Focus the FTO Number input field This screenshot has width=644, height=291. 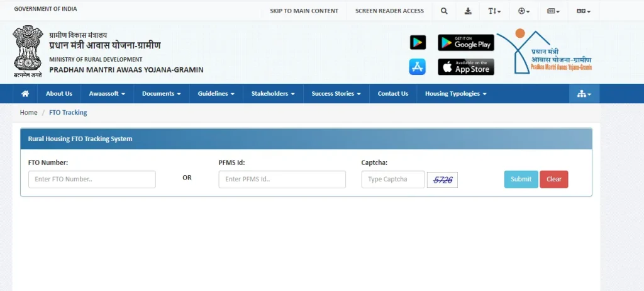tap(92, 180)
